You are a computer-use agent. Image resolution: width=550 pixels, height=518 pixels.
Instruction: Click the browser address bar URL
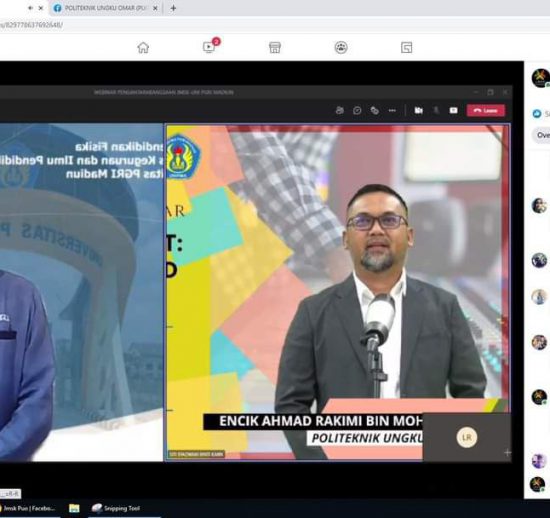click(x=32, y=25)
